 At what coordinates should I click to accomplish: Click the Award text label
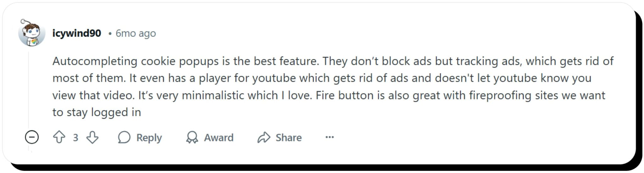click(219, 137)
